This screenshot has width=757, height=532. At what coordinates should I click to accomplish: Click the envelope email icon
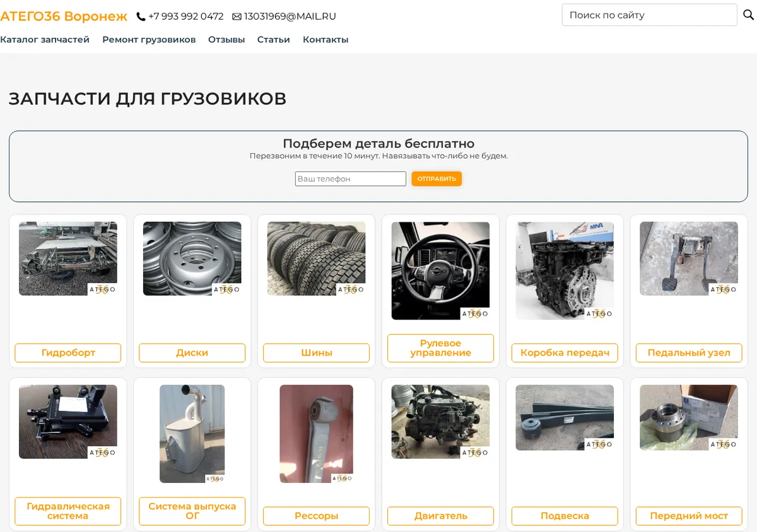pos(237,17)
